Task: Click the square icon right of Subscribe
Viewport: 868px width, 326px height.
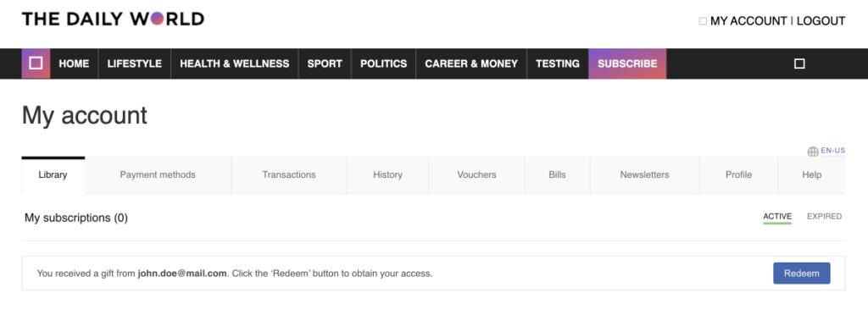Action: (x=798, y=64)
